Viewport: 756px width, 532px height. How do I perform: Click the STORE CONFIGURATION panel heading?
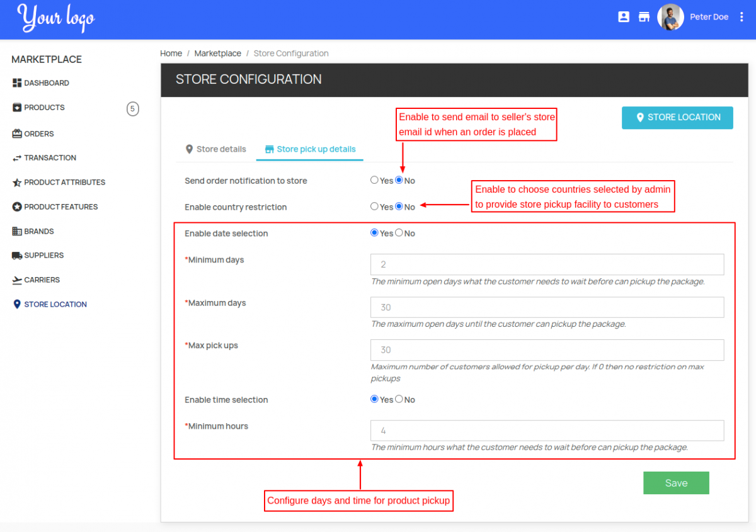coord(249,79)
